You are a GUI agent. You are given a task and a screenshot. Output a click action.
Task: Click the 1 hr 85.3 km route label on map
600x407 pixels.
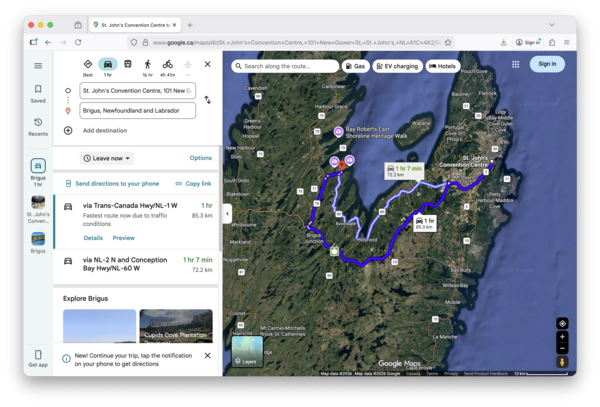click(x=425, y=223)
